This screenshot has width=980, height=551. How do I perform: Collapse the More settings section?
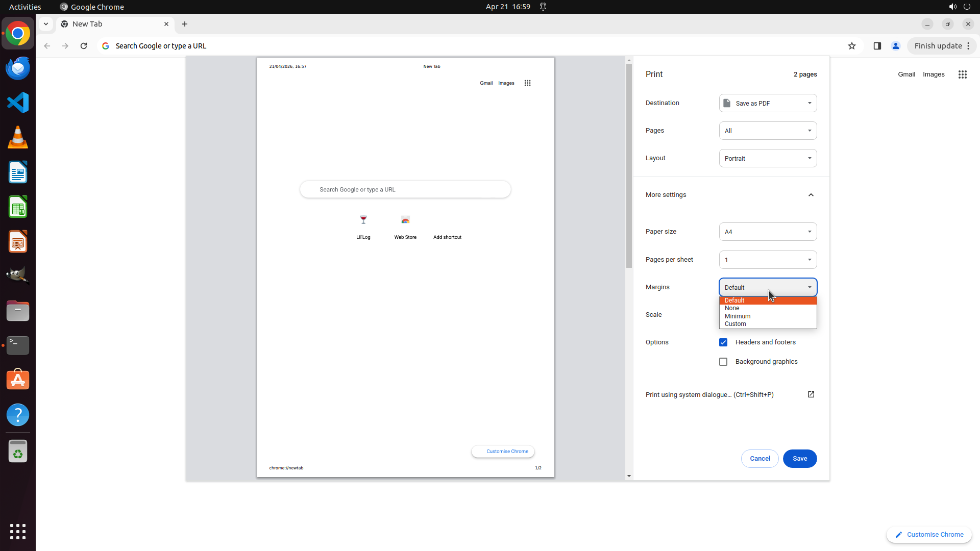(811, 195)
